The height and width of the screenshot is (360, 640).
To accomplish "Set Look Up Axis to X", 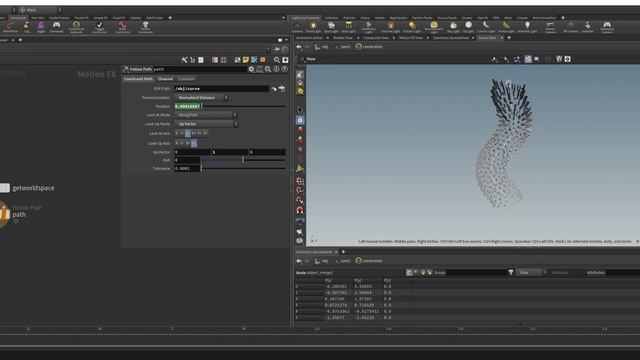I will (x=177, y=143).
